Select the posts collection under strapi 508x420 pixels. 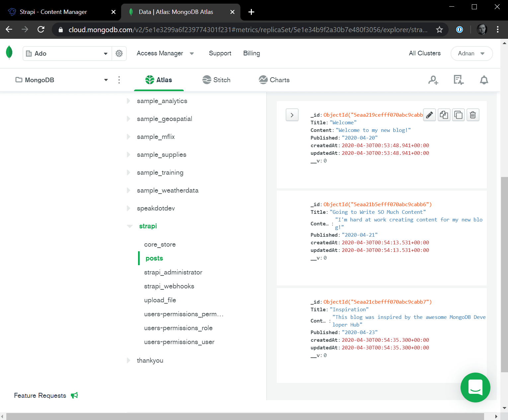[154, 258]
